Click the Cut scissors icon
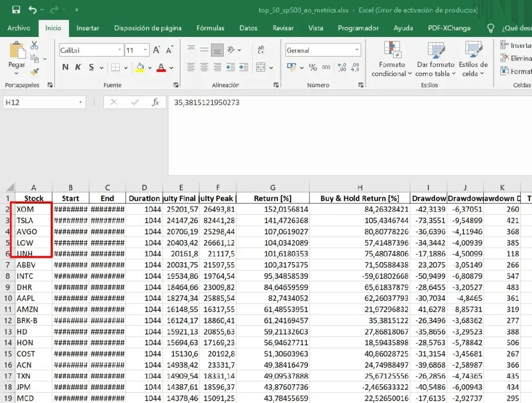This screenshot has width=532, height=403. (34, 46)
